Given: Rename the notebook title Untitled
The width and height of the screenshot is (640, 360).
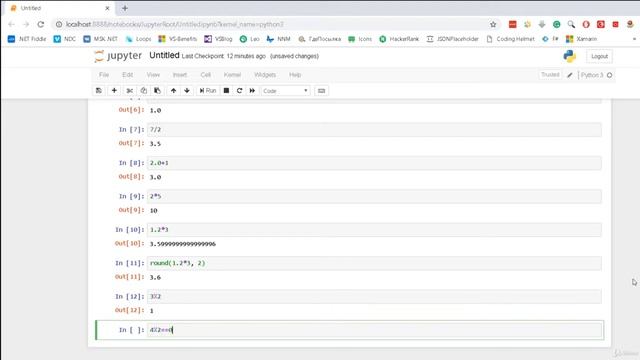Looking at the screenshot, I should (x=164, y=56).
